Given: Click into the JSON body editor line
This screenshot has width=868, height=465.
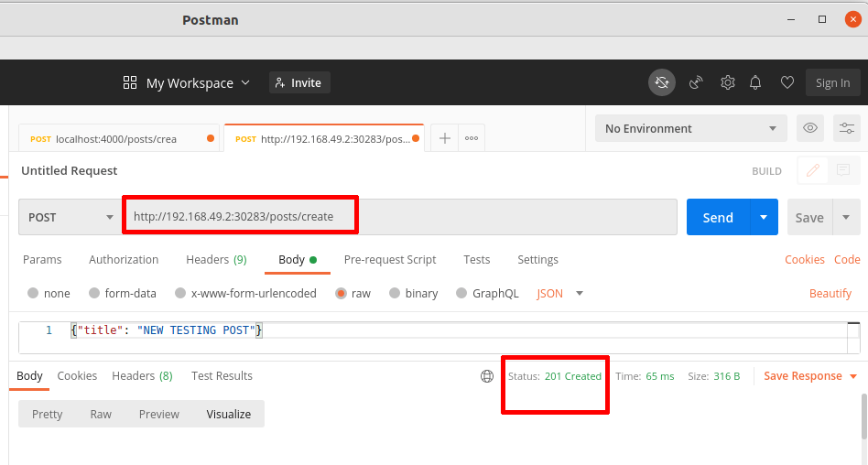Looking at the screenshot, I should [x=433, y=330].
